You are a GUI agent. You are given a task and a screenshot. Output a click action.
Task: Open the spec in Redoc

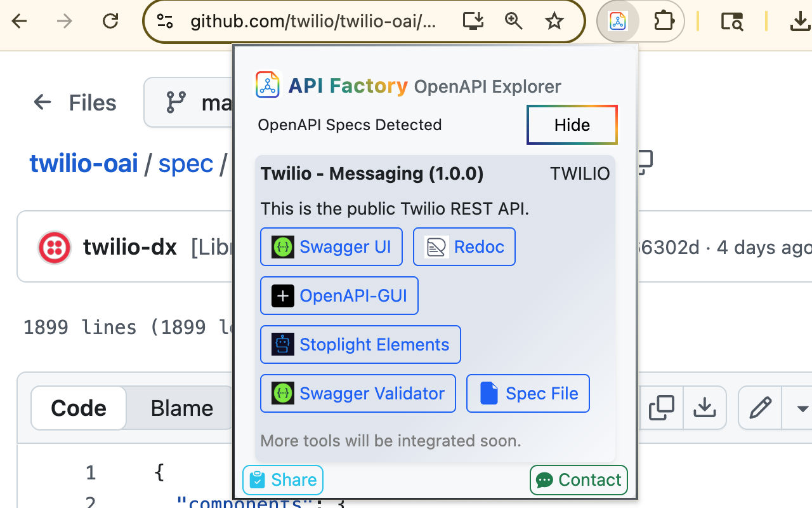[x=464, y=247]
